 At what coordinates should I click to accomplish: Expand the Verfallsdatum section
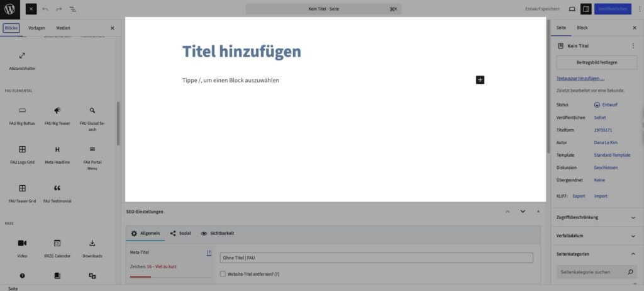coord(596,236)
